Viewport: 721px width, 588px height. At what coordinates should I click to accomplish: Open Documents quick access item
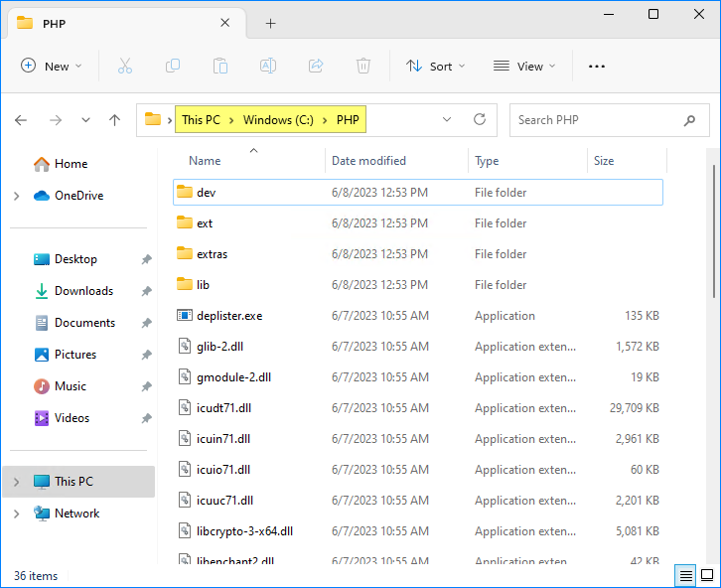point(74,323)
